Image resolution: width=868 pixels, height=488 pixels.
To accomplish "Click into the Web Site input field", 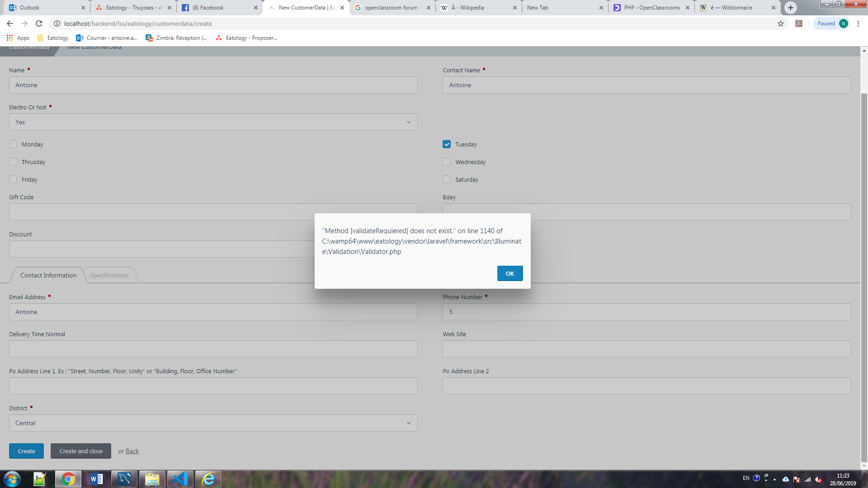I will coord(646,349).
